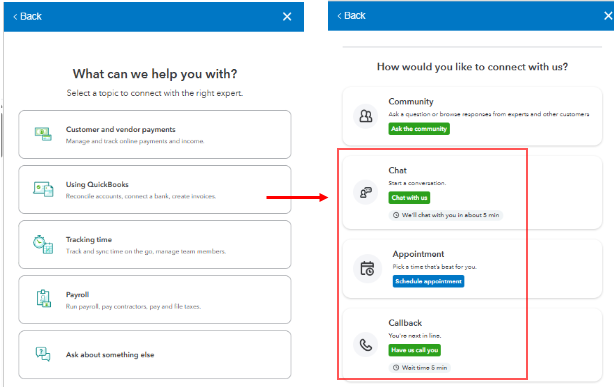Screen dimensions: 615x387
Task: Click the Community people icon
Action: point(366,116)
